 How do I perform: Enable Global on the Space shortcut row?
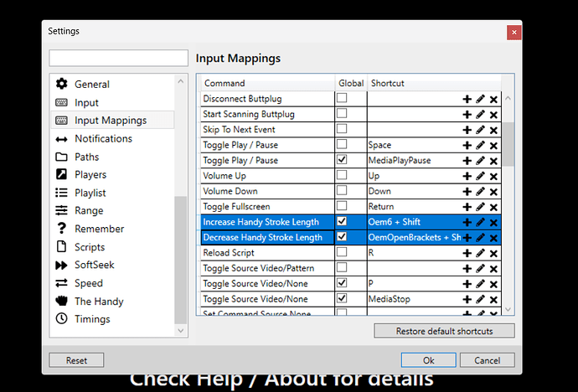click(x=342, y=144)
